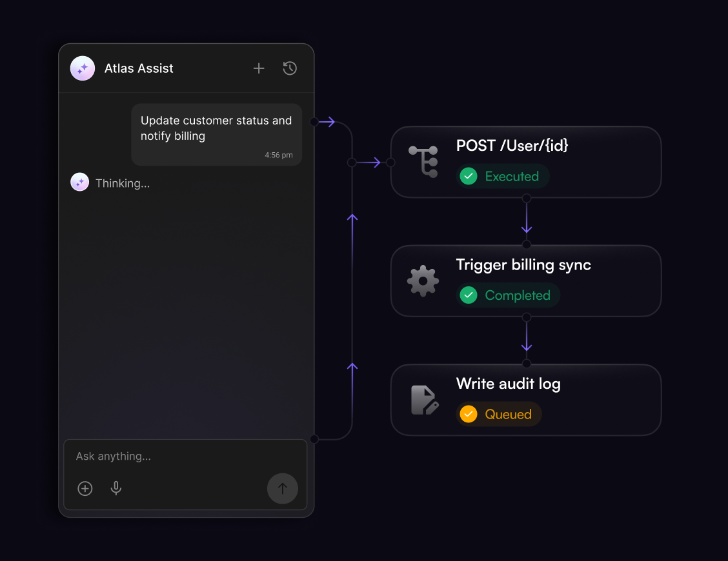728x561 pixels.
Task: Click the branch icon on POST node
Action: tap(423, 161)
